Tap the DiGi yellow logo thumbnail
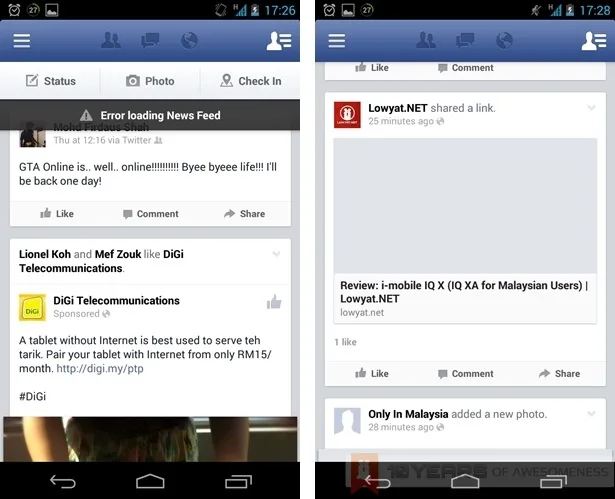Viewport: 615px width, 499px height. pos(32,308)
